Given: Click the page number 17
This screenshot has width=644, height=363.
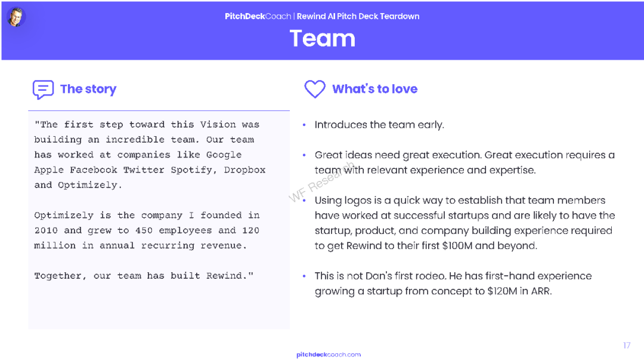Looking at the screenshot, I should [626, 345].
